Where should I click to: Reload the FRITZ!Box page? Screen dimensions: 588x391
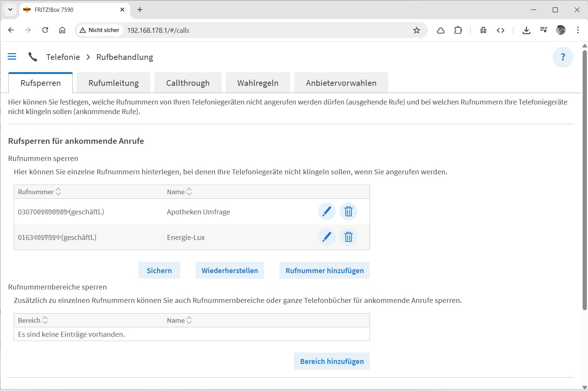coord(45,30)
